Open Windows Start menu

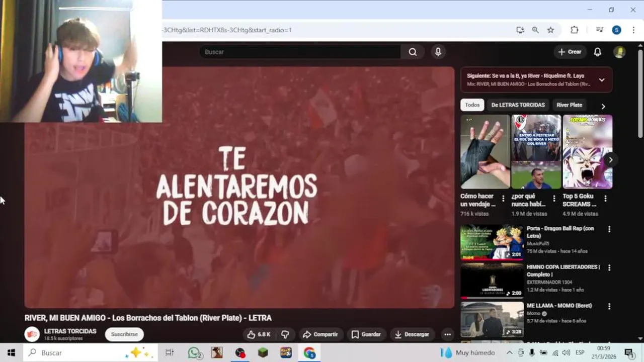(x=11, y=352)
